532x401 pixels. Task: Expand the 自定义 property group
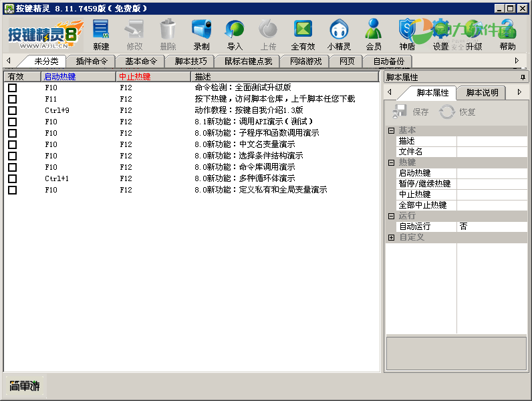[x=391, y=237]
